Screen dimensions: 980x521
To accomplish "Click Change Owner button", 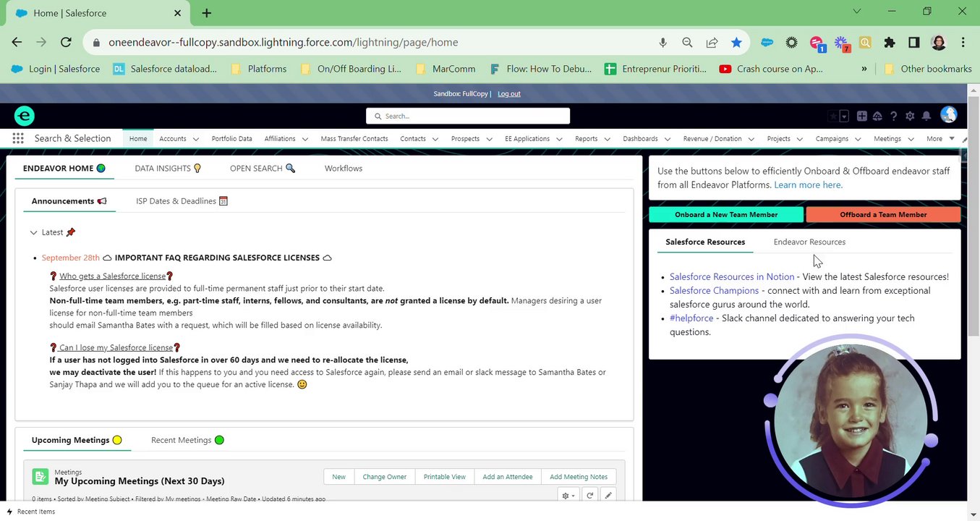I will [x=384, y=477].
